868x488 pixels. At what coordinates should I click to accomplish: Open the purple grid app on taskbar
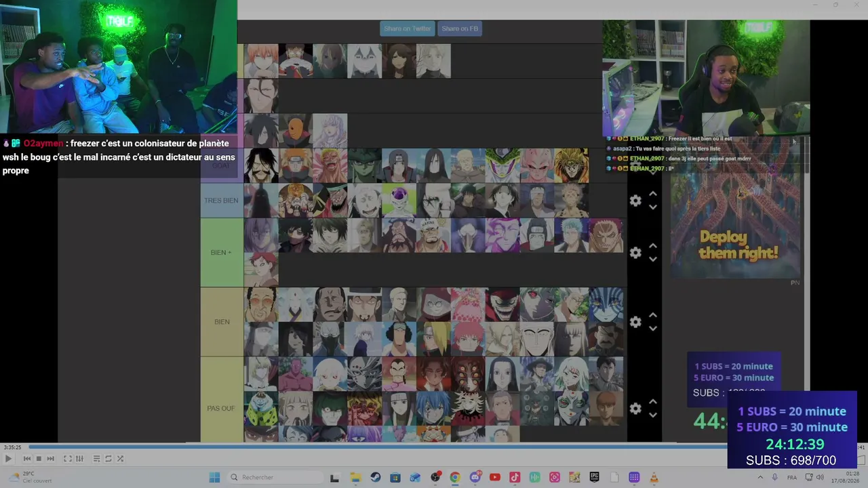pyautogui.click(x=634, y=477)
